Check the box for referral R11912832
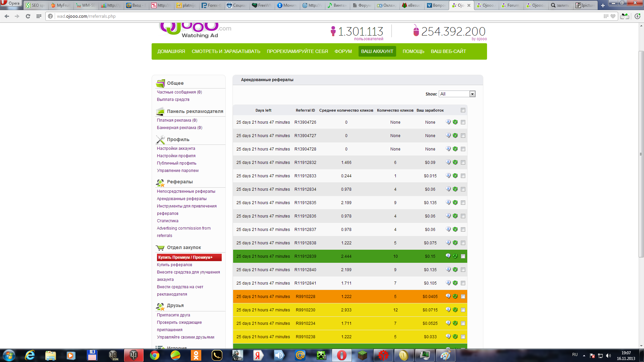Viewport: 644px width, 362px height. (x=463, y=163)
